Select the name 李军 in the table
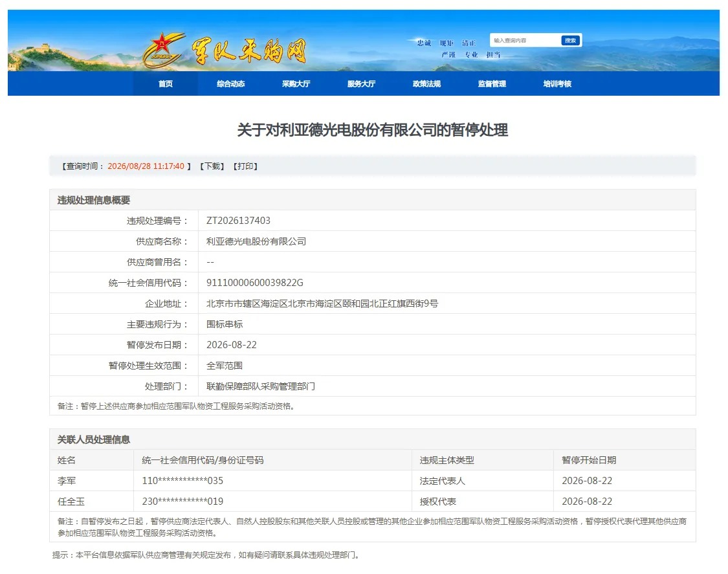Screen dimensions: 728x574 click(67, 481)
